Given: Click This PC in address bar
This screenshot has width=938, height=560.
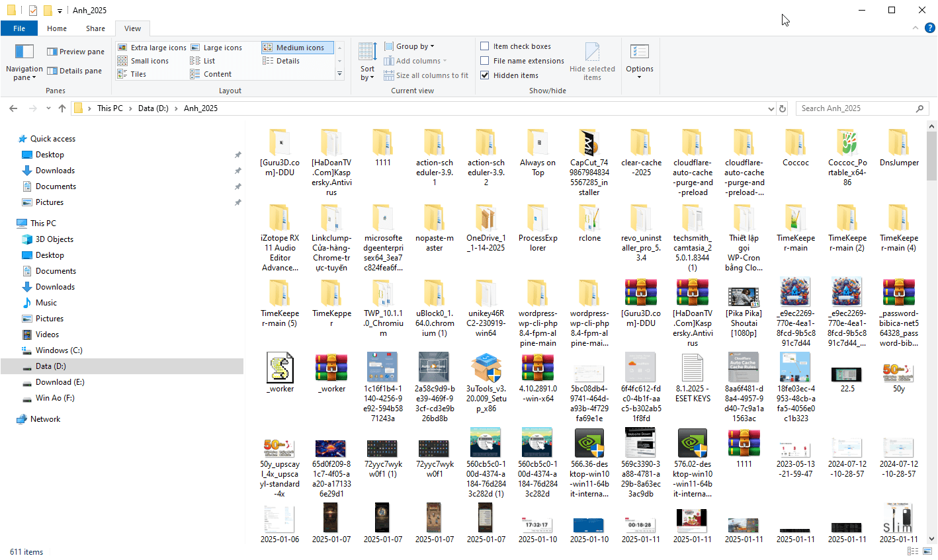Looking at the screenshot, I should [110, 108].
